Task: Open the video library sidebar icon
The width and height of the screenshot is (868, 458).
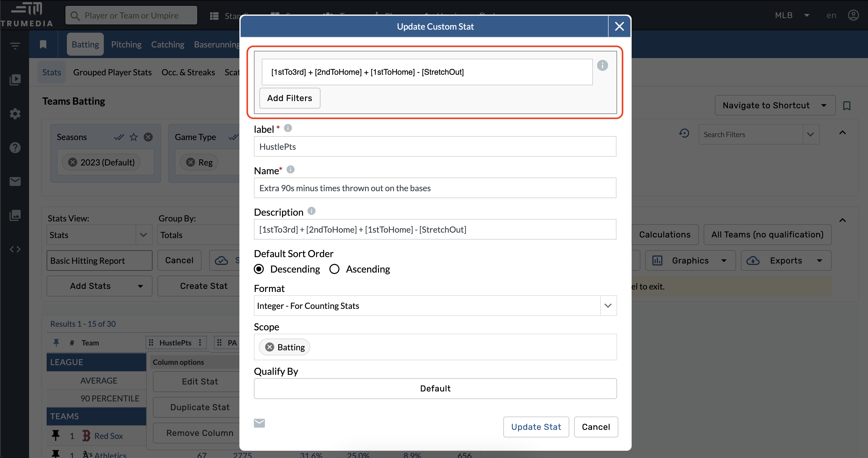Action: [x=15, y=80]
